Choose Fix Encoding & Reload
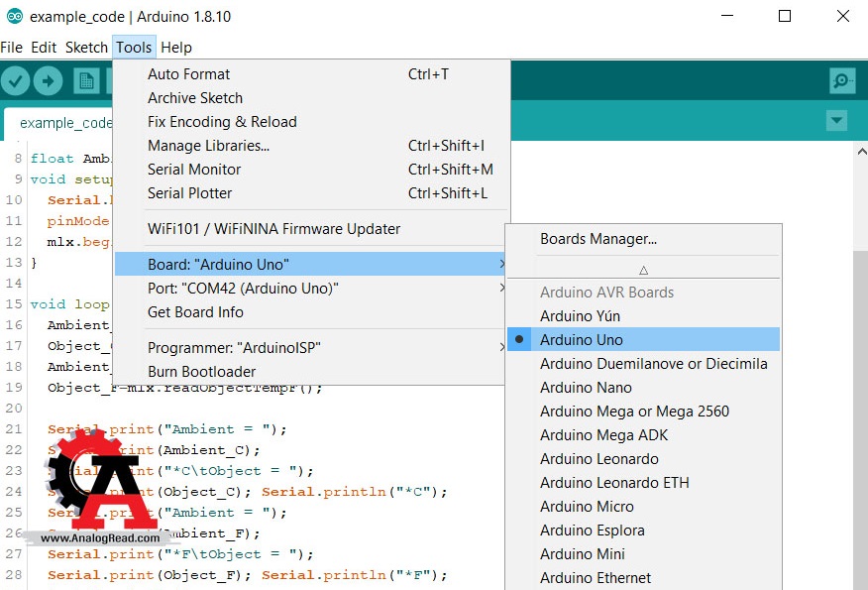 coord(310,122)
